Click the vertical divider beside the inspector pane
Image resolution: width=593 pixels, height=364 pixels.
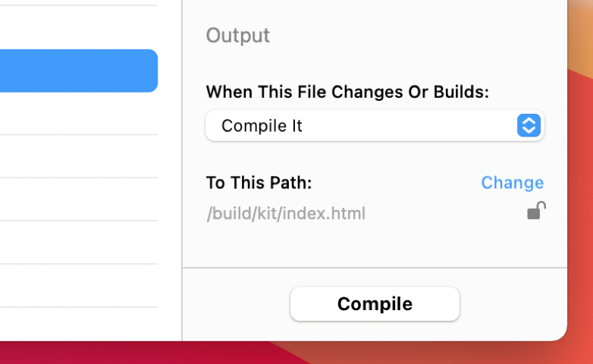pos(182,171)
